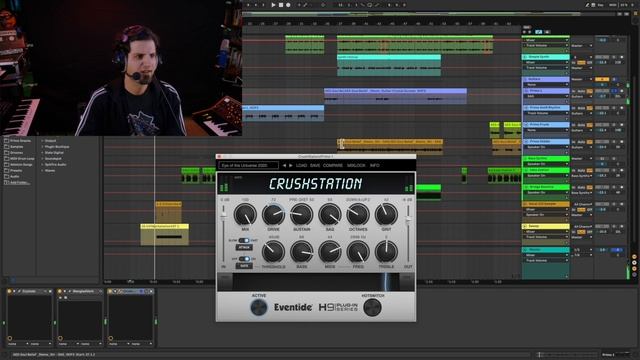Click the GRIT knob

tap(386, 215)
